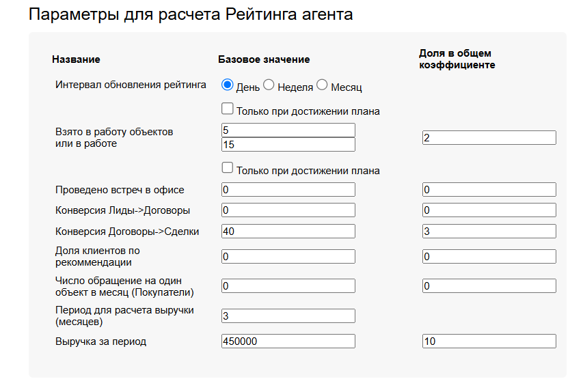The width and height of the screenshot is (583, 392).
Task: Choose Месяц as rating update interval
Action: (322, 85)
